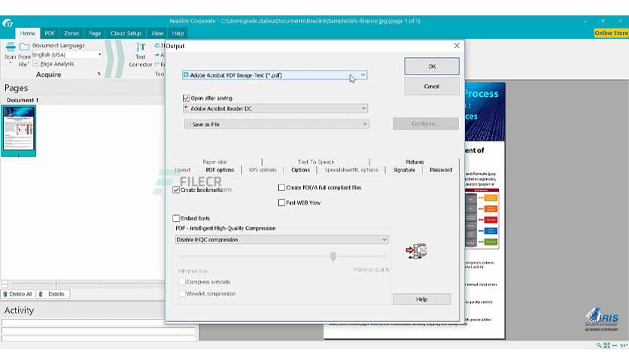Switch to the PDF ribbon tab
Viewport: 629px width, 364px height.
tap(50, 33)
